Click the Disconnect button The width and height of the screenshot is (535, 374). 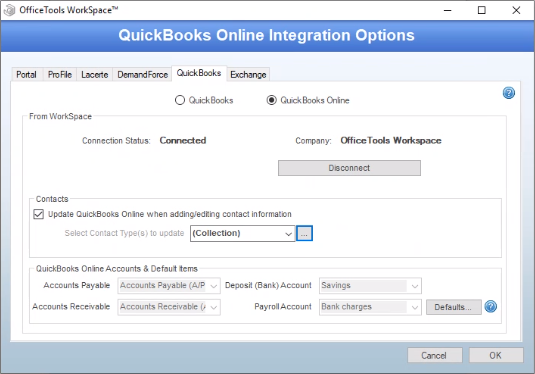pyautogui.click(x=349, y=168)
